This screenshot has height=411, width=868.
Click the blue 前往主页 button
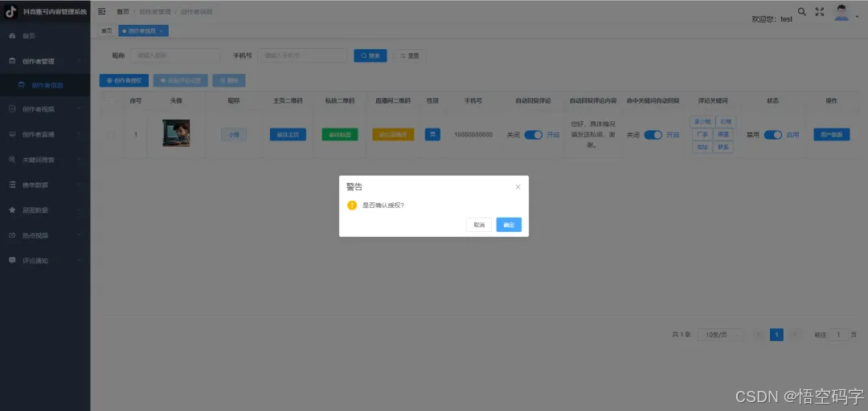pos(288,134)
